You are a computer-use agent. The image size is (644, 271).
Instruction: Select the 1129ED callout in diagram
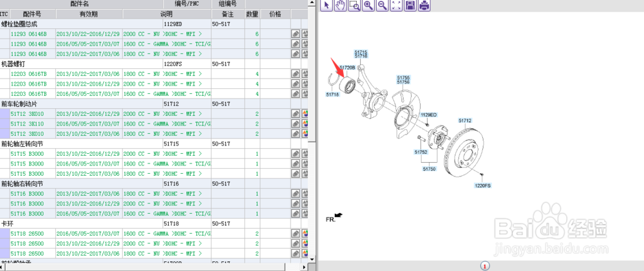(428, 115)
